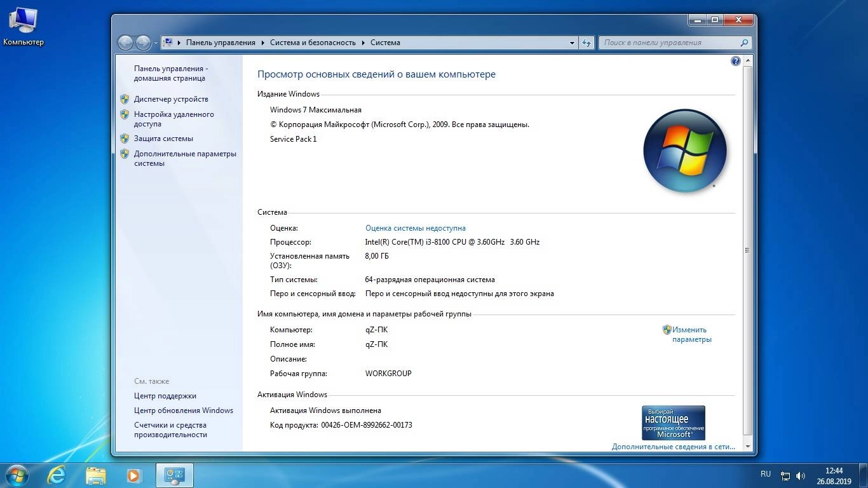Click the Show desktop strip beside the clock
The height and width of the screenshot is (488, 868).
[x=863, y=475]
